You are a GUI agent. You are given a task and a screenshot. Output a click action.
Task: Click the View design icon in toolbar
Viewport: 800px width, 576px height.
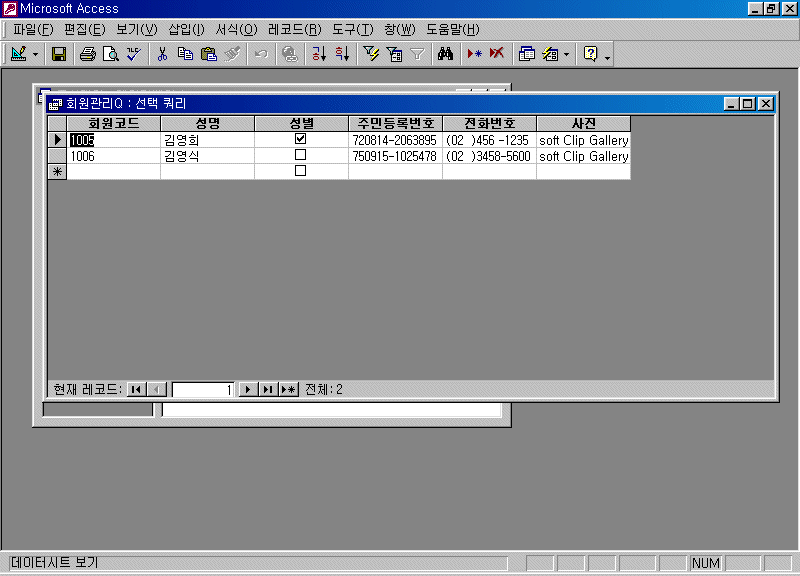click(18, 54)
